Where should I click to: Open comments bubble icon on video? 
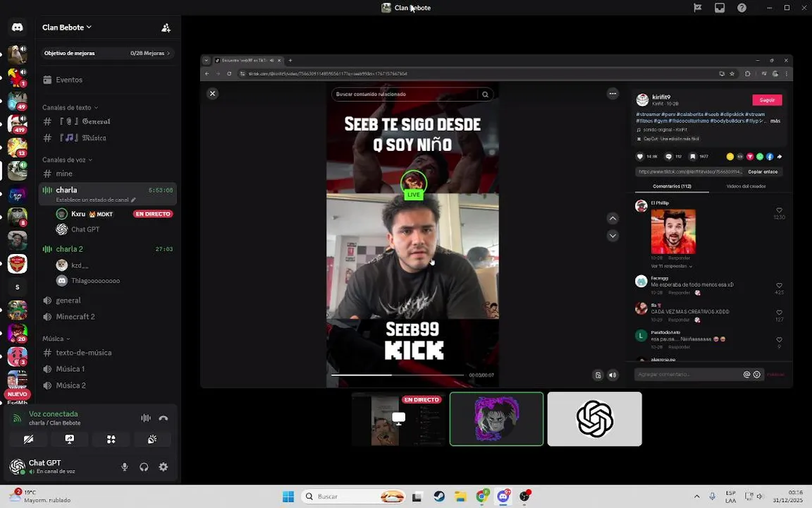pos(668,157)
